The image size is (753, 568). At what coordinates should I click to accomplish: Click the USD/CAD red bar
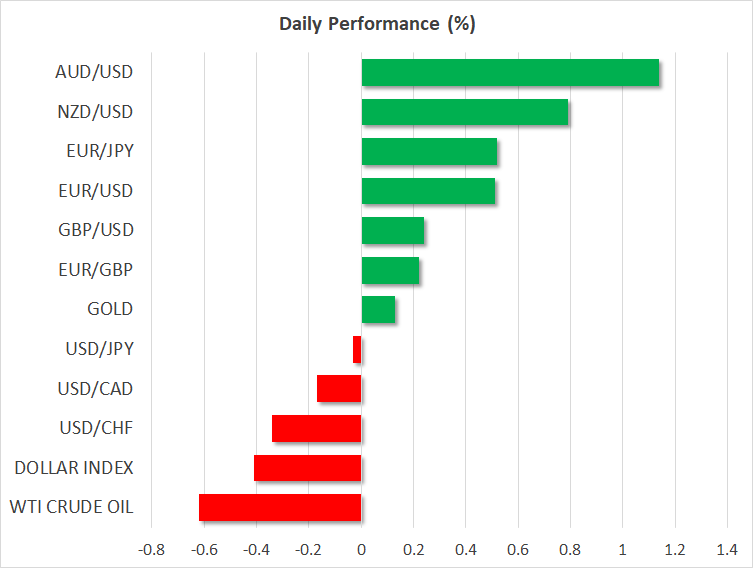pos(339,388)
